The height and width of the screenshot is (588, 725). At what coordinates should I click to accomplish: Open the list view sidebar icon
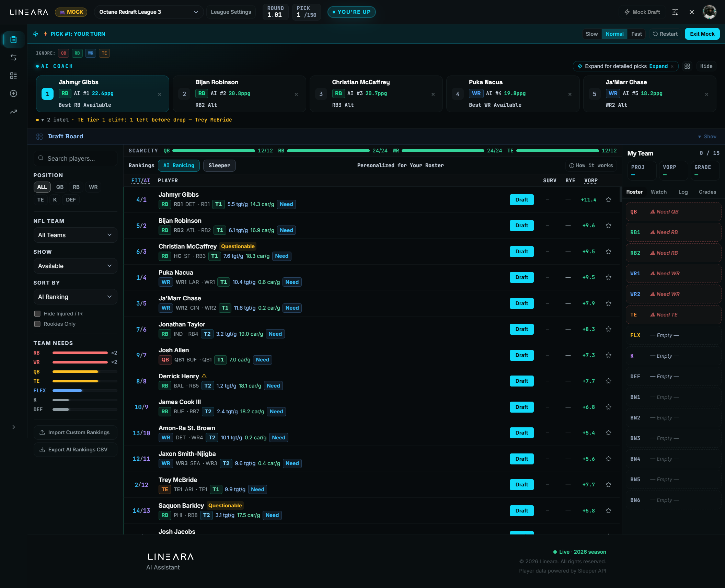point(13,76)
